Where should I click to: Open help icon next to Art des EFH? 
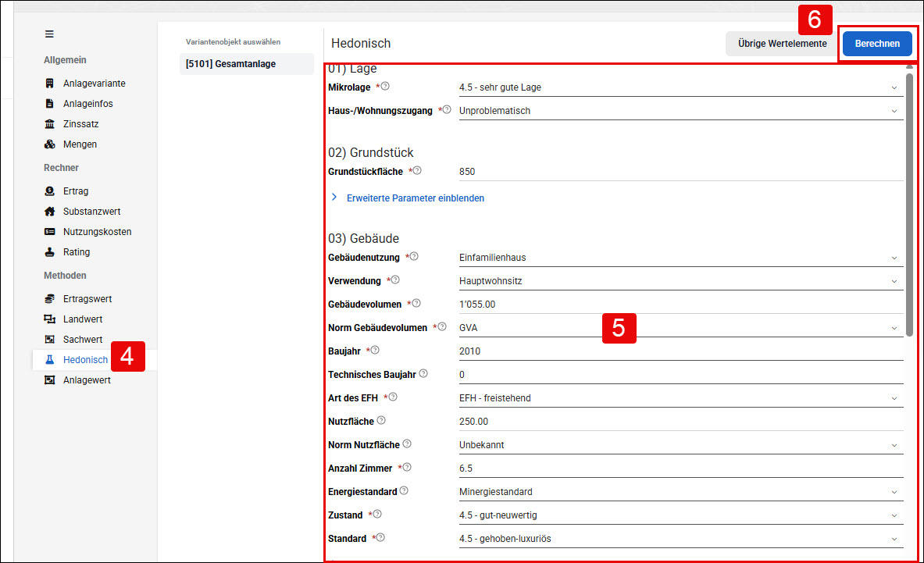tap(392, 397)
